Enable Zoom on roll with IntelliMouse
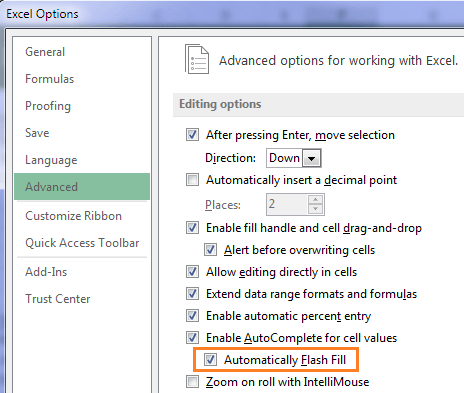464x393 pixels. pyautogui.click(x=192, y=382)
